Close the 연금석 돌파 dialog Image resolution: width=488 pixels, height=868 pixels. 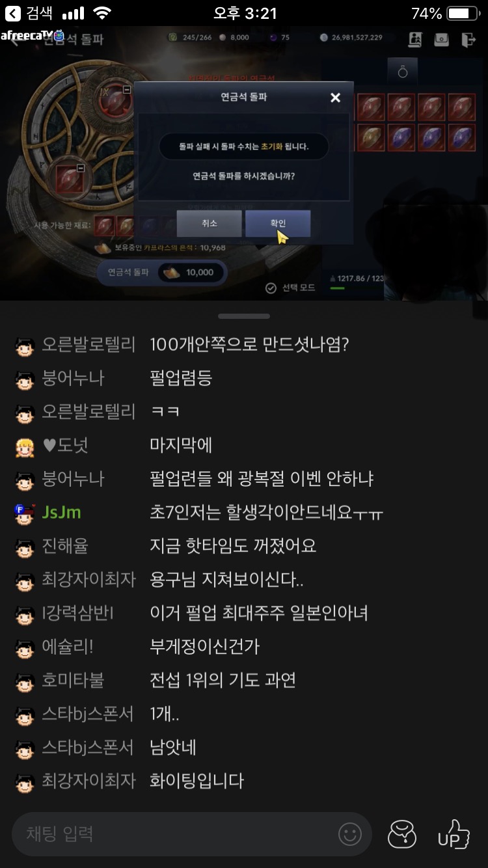tap(335, 98)
